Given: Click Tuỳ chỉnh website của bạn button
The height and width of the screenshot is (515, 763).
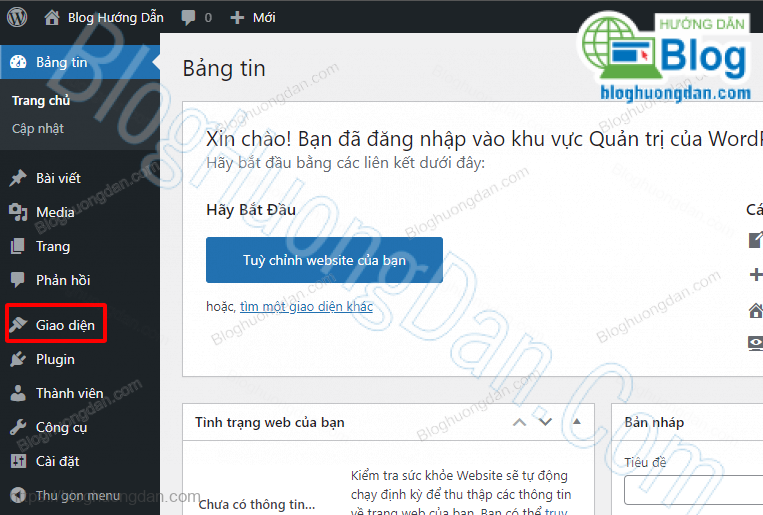Looking at the screenshot, I should click(x=324, y=260).
